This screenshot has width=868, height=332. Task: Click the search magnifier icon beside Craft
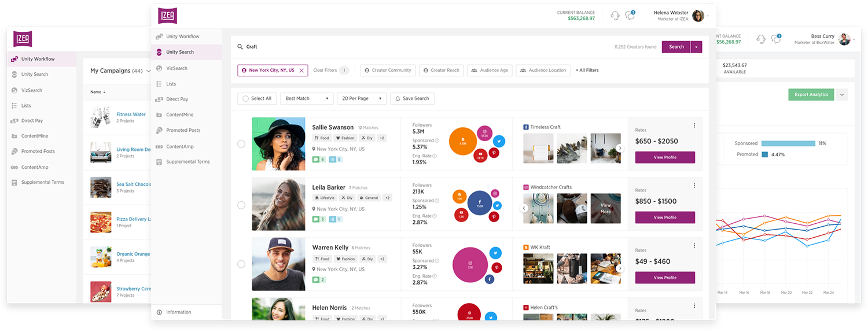(240, 47)
